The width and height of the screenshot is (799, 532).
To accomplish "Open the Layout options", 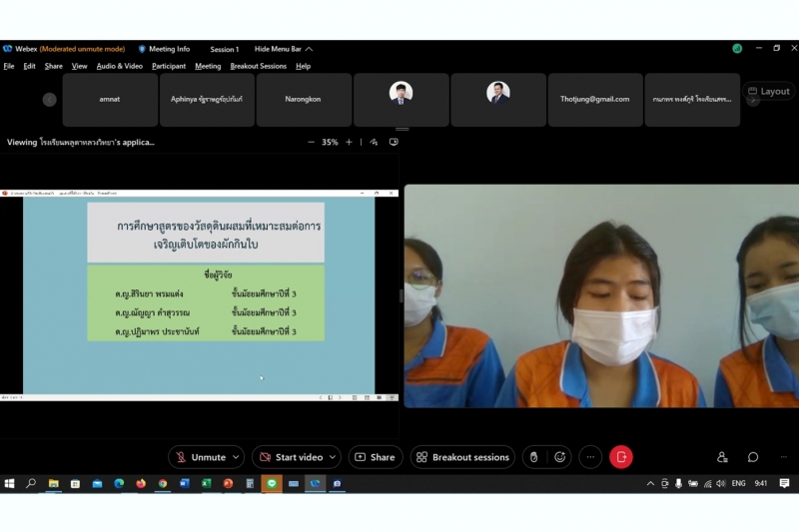I will pyautogui.click(x=768, y=91).
